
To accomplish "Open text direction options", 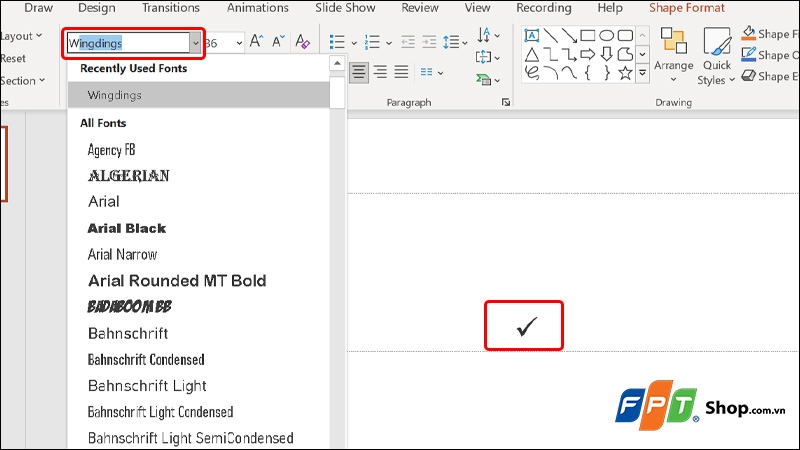I will click(488, 35).
